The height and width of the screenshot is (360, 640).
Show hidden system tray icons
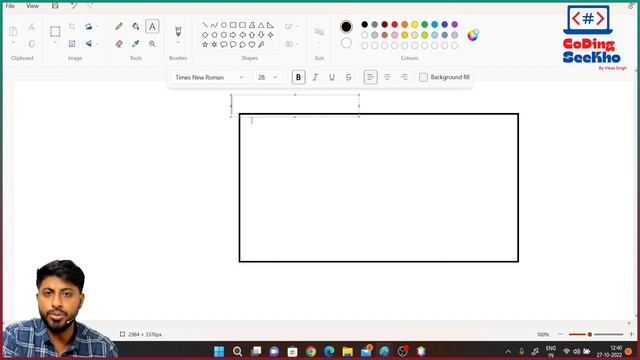coord(508,351)
